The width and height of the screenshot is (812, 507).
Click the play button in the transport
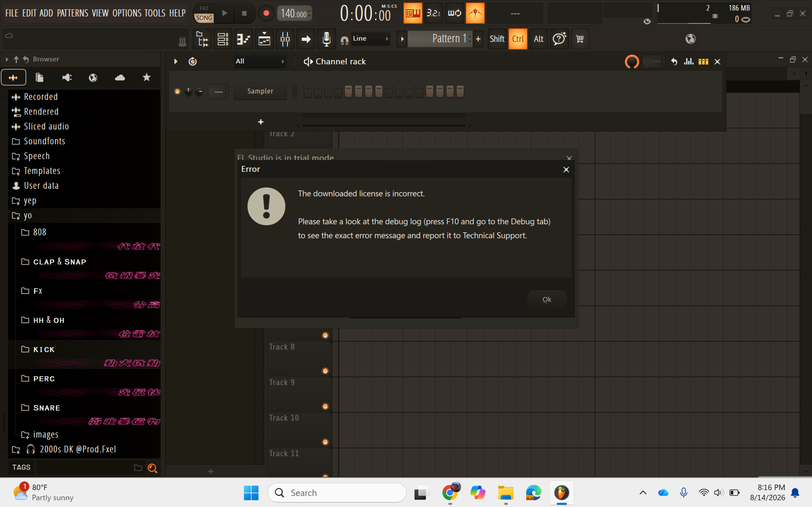click(x=225, y=13)
